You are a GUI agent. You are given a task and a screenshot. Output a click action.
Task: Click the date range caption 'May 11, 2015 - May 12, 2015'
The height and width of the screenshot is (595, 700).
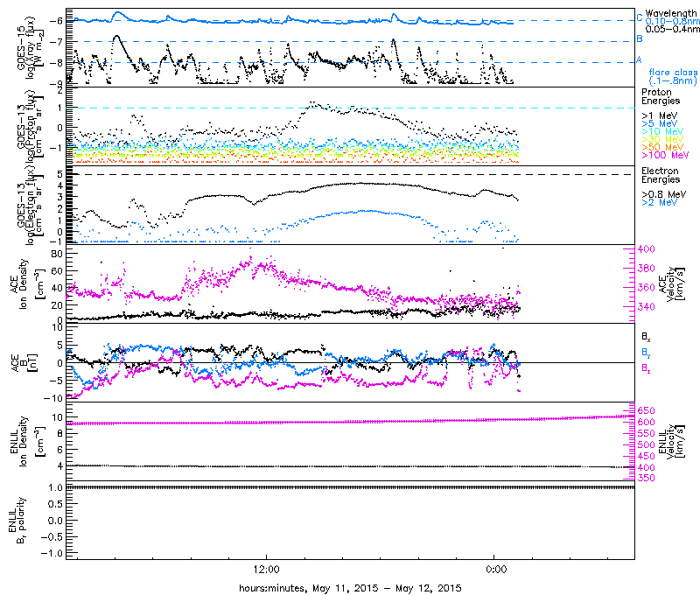click(x=387, y=588)
